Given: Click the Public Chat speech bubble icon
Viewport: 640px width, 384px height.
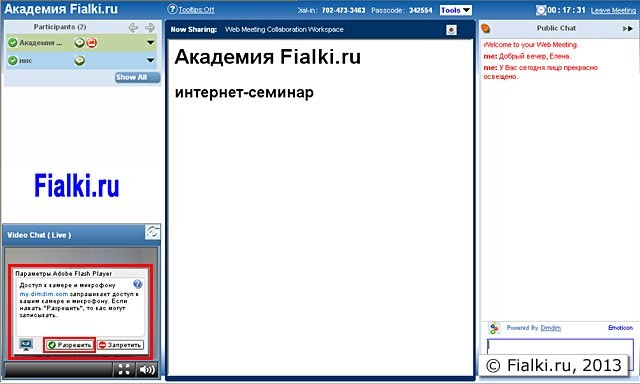Looking at the screenshot, I should [x=486, y=29].
